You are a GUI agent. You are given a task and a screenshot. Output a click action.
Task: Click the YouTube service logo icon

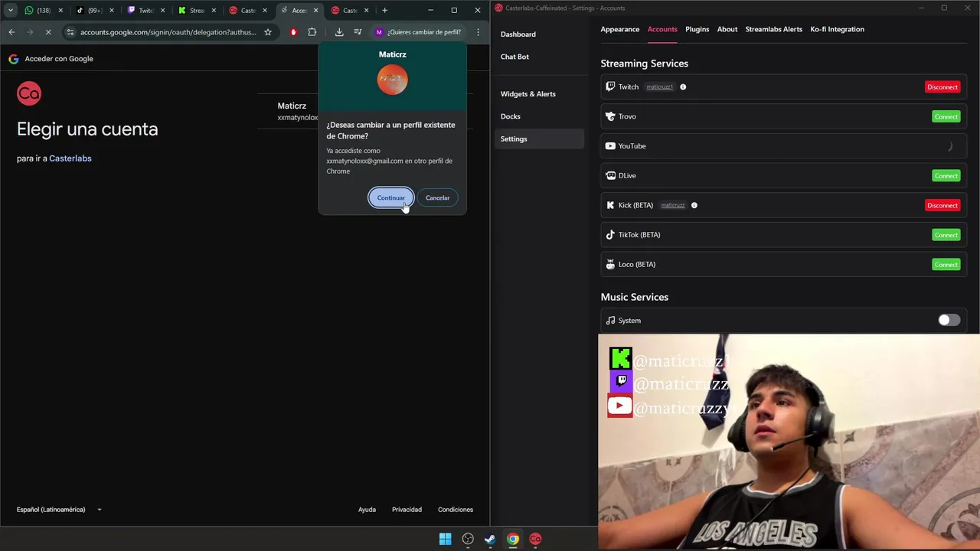(610, 146)
